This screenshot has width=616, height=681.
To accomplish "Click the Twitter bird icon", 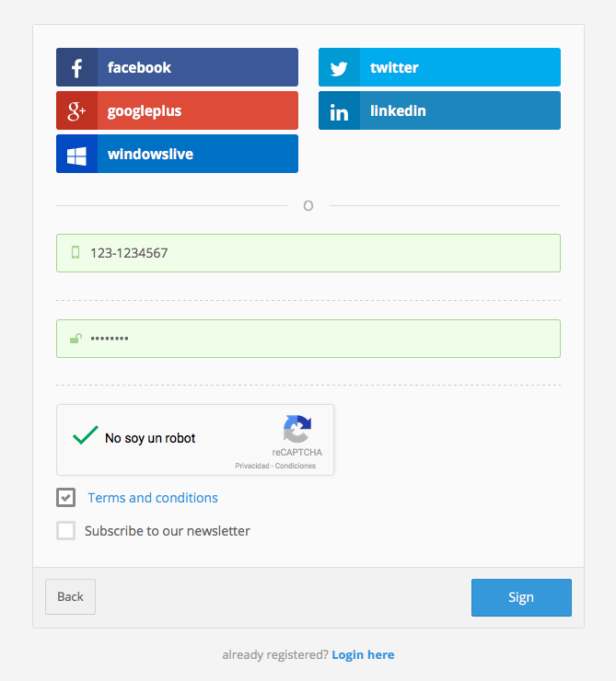I will 339,68.
